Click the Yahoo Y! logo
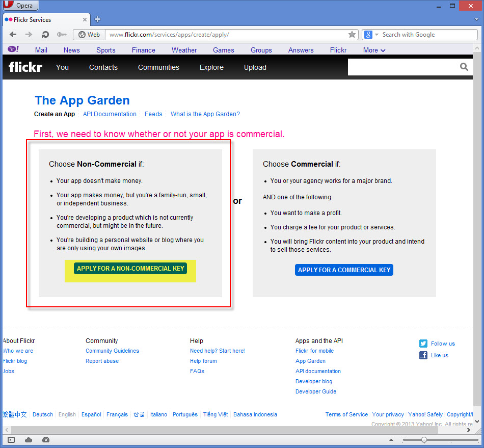Screen dimensions: 484x448 (13, 49)
